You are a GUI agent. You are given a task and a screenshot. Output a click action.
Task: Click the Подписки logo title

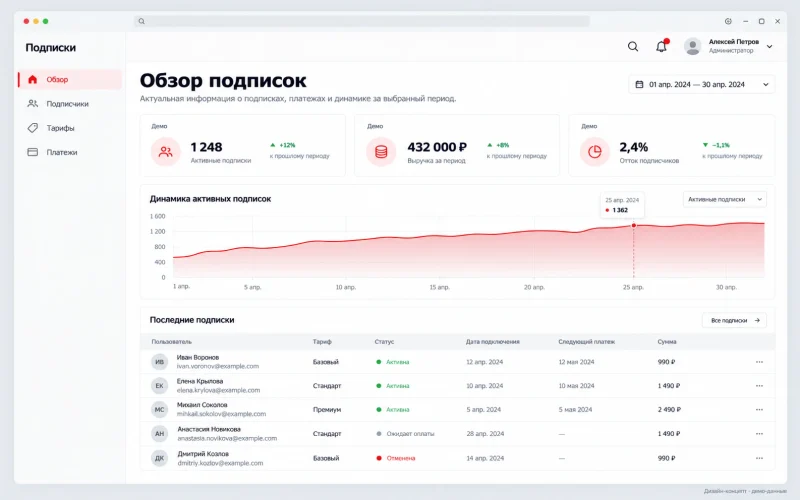click(x=51, y=47)
